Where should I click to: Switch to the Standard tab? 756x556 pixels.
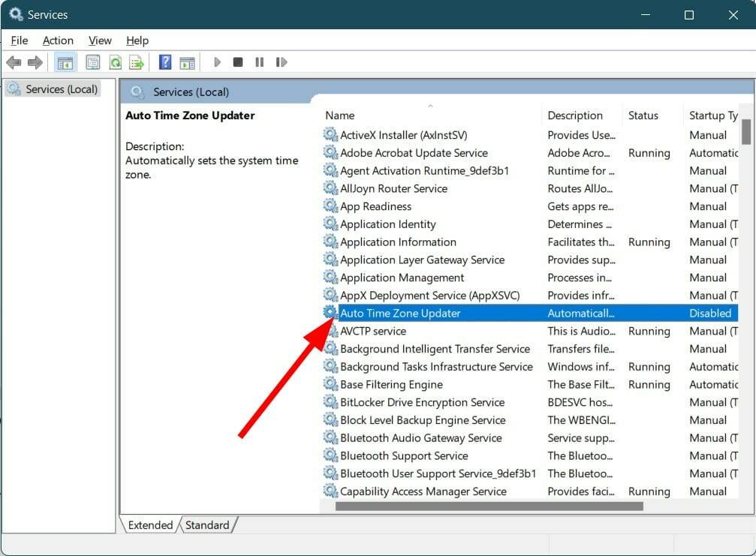[x=207, y=525]
